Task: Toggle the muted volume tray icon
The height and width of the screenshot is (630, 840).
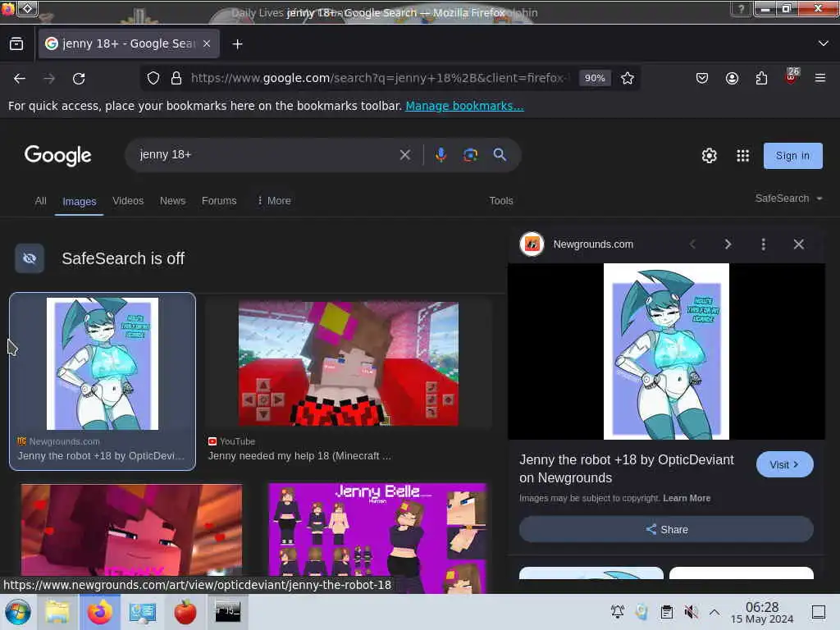Action: (x=691, y=612)
